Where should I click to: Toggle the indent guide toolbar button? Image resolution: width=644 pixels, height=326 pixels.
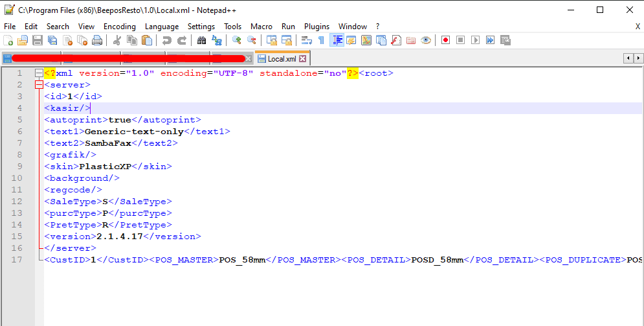pyautogui.click(x=337, y=40)
